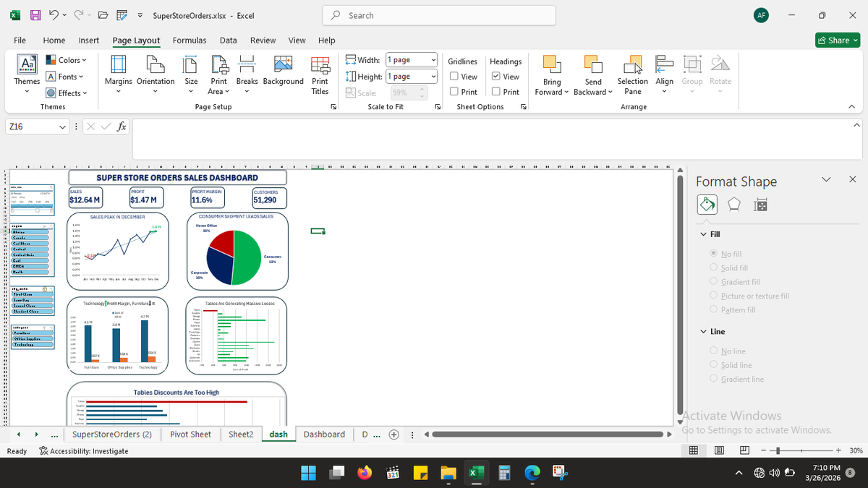Open the Breaks menu
This screenshot has height=488, width=868.
(x=247, y=76)
